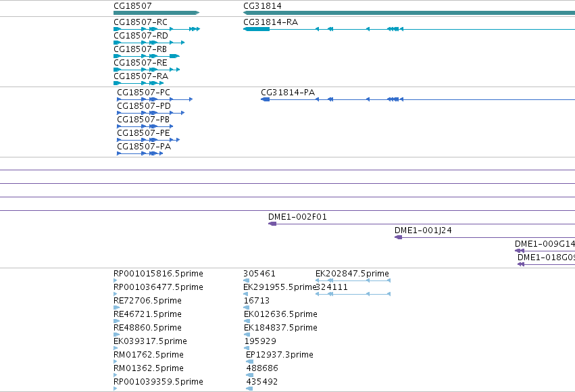
Task: Open the RE46721.5prime EST entry
Action: click(x=147, y=314)
